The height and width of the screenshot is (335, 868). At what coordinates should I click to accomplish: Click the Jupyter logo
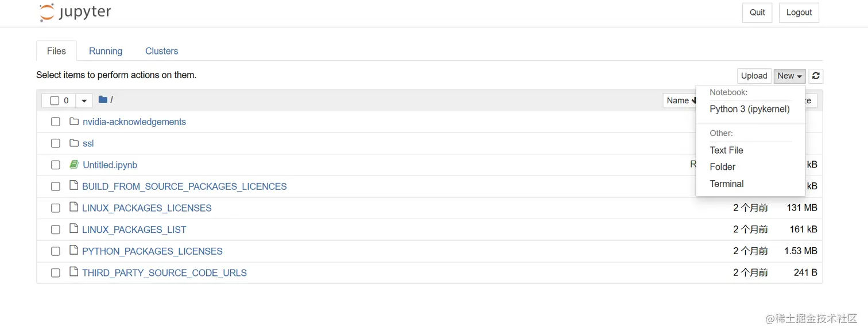pyautogui.click(x=75, y=13)
